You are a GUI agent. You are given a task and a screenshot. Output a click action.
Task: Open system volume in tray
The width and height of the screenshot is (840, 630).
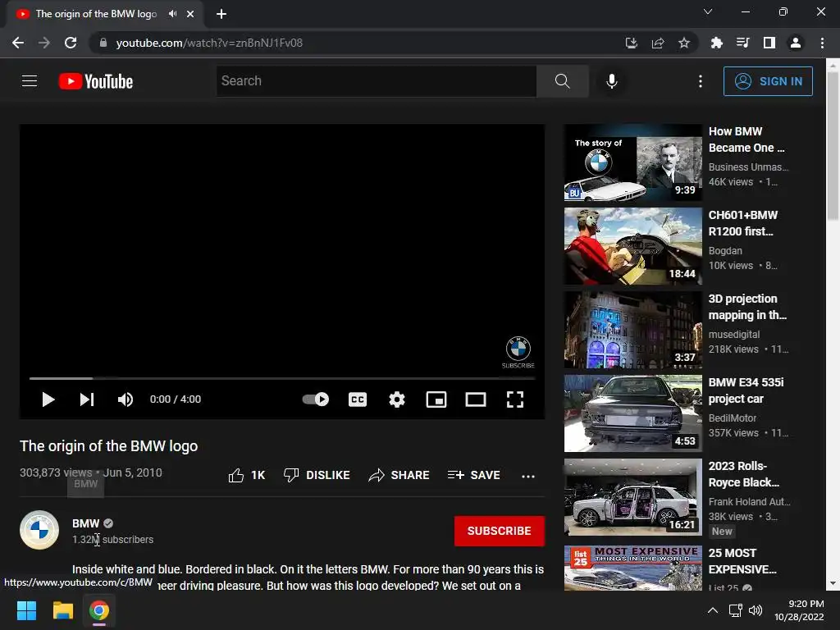756,610
